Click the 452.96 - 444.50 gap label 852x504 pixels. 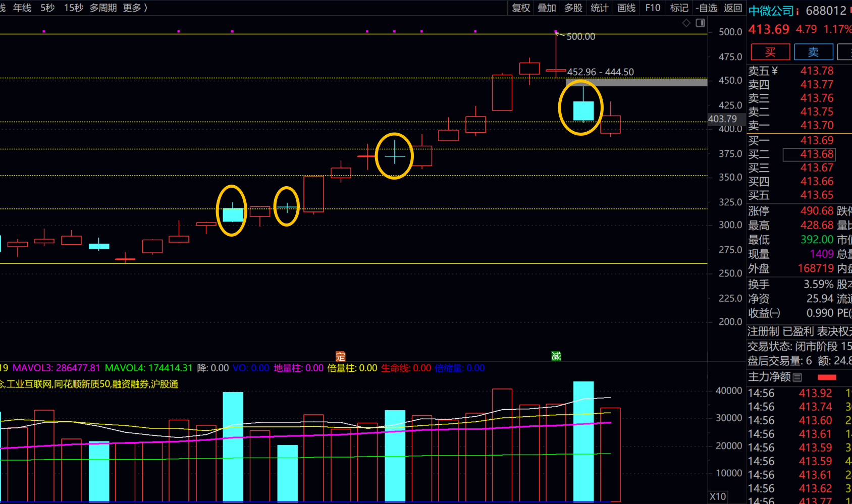point(601,72)
